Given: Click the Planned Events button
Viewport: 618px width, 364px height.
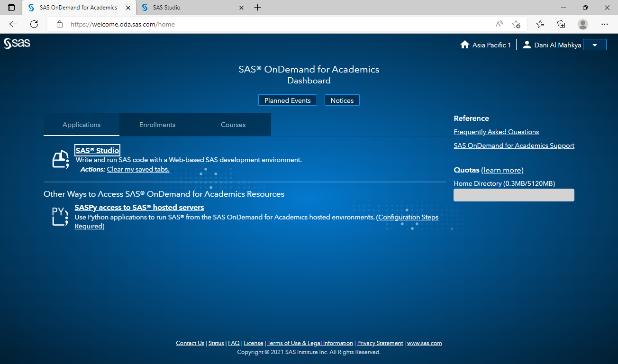Looking at the screenshot, I should [288, 100].
